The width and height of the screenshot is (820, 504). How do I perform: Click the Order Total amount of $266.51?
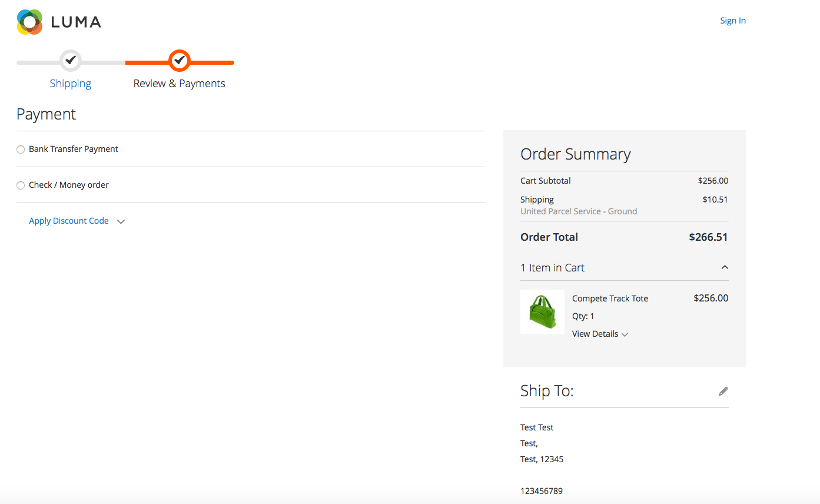[708, 237]
